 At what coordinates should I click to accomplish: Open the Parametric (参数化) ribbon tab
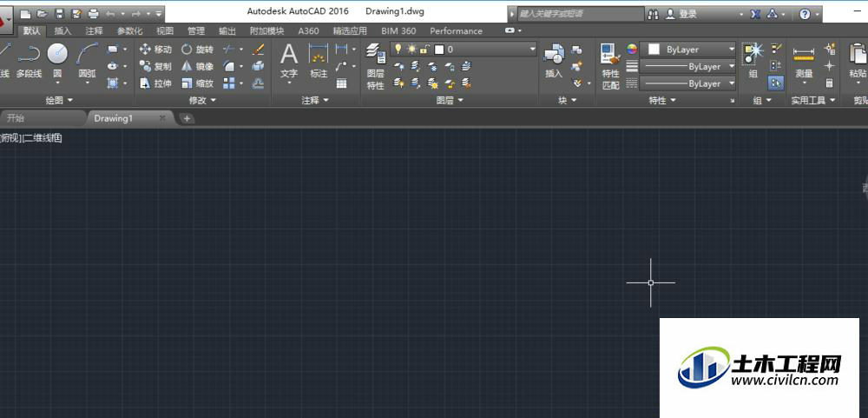pyautogui.click(x=129, y=31)
